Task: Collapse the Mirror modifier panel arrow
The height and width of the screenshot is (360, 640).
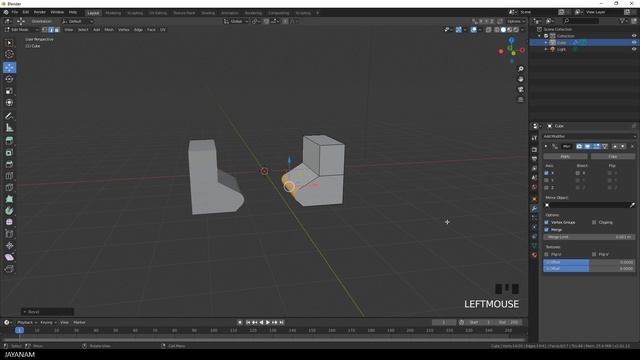Action: tap(546, 147)
